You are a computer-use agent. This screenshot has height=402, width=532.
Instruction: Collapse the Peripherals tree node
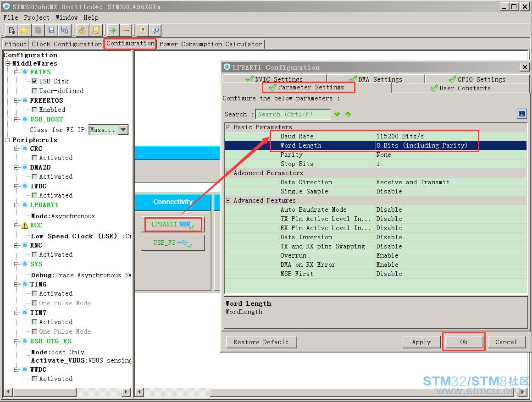(8, 140)
